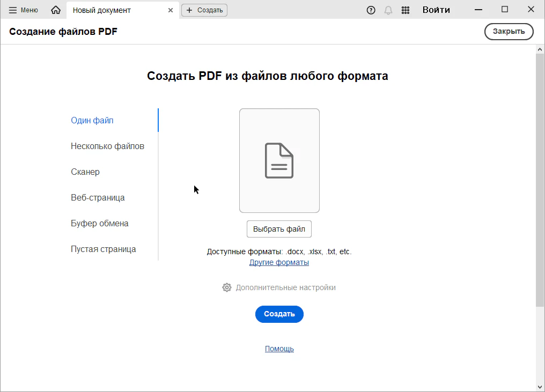Image resolution: width=545 pixels, height=392 pixels.
Task: Open the hamburger Меню icon
Action: point(13,10)
